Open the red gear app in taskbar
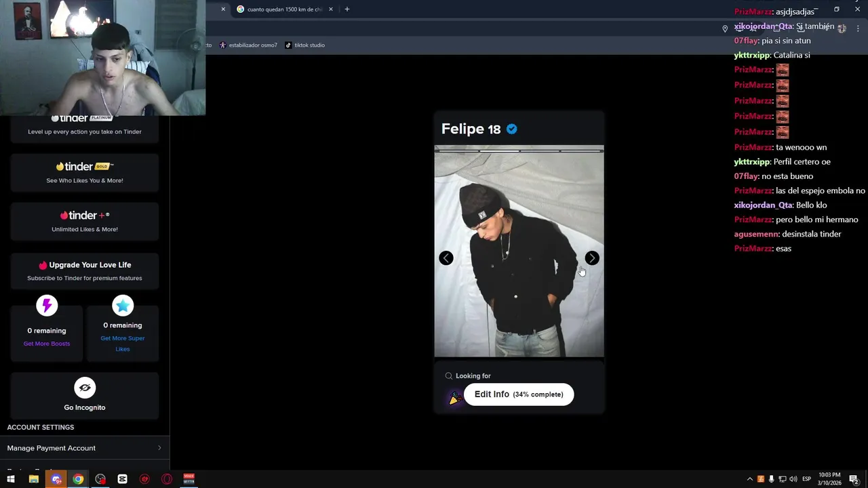The image size is (868, 488). click(x=144, y=479)
